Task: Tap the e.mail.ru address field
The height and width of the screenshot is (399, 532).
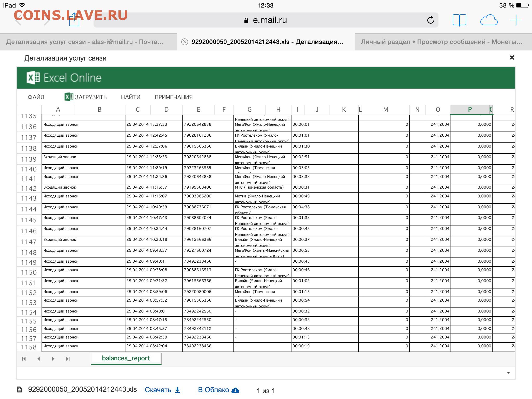Action: pos(266,20)
